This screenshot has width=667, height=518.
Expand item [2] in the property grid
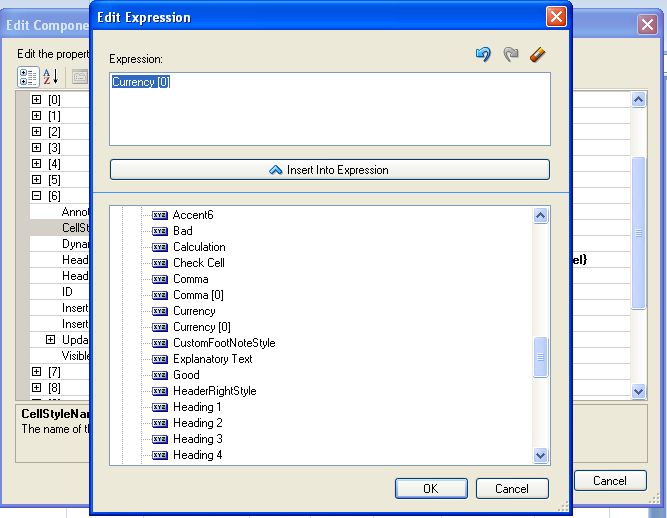pos(37,131)
